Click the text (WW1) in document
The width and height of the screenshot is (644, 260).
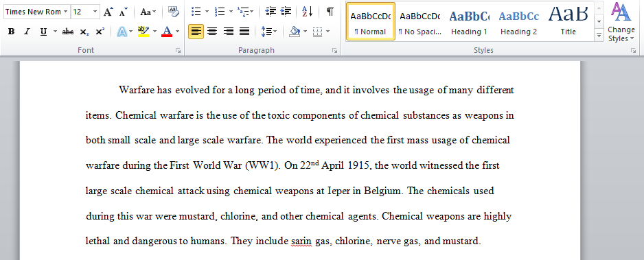point(263,166)
